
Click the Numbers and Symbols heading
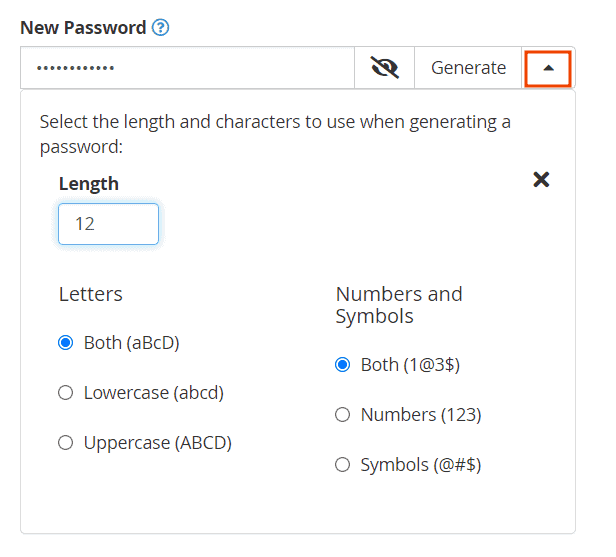[x=399, y=305]
